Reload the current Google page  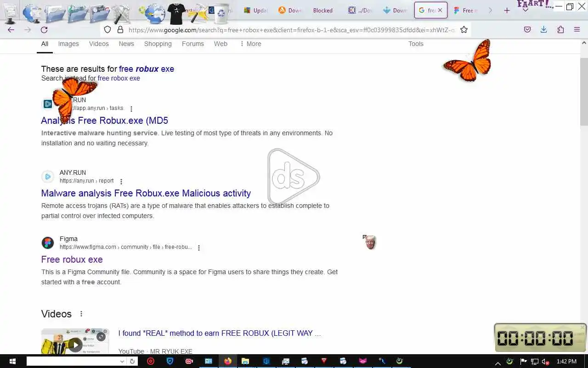pyautogui.click(x=44, y=29)
